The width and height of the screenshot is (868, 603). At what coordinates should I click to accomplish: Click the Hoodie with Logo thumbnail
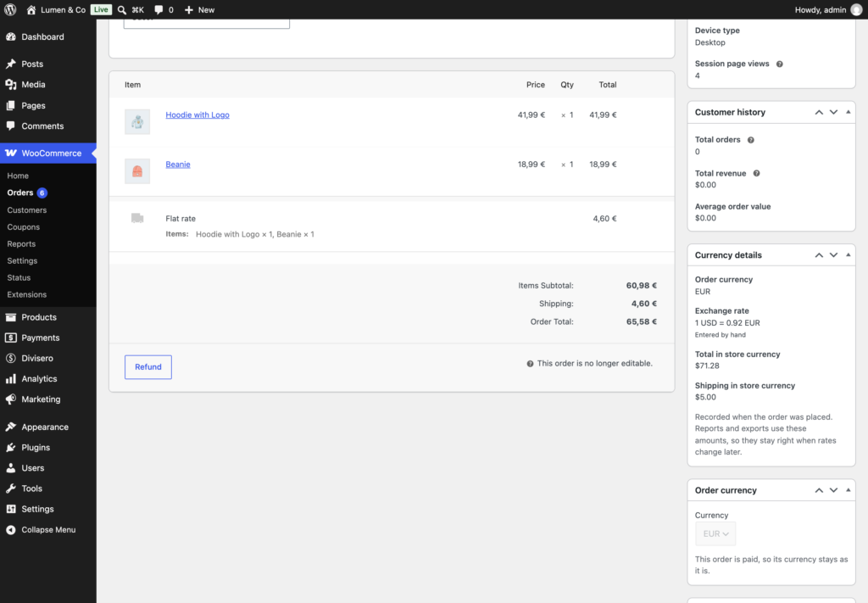137,122
